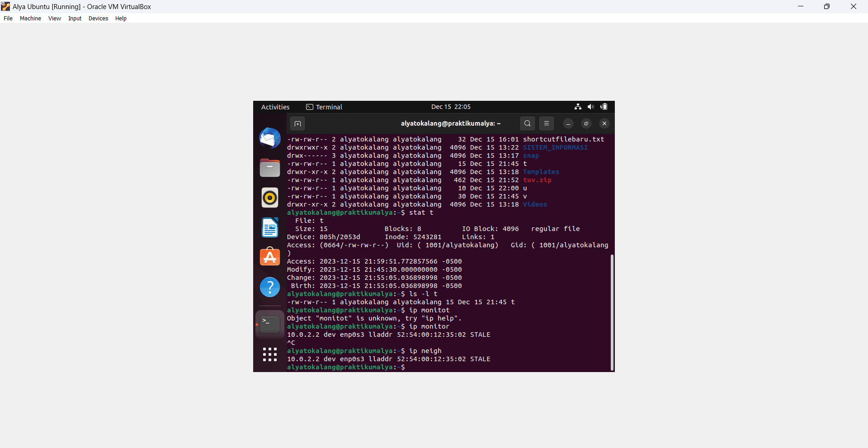868x448 pixels.
Task: Click the 'Object "monitot" is unknown' error line
Action: click(374, 318)
